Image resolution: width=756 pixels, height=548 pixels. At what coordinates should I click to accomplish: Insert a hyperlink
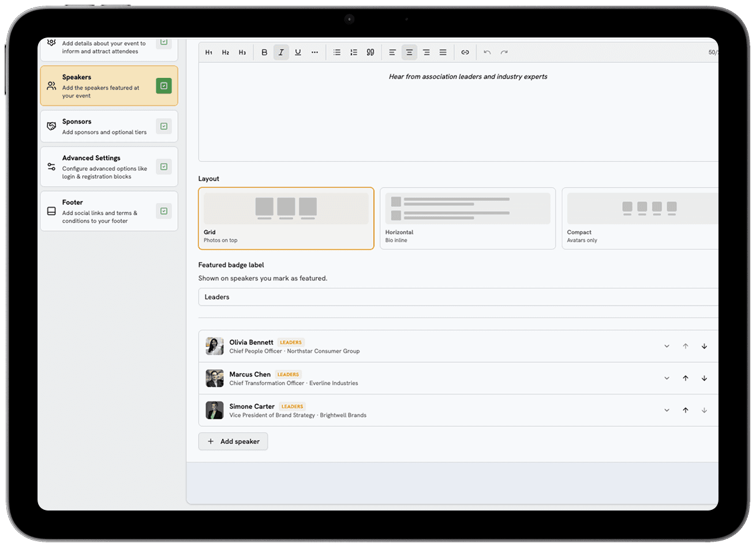[465, 52]
